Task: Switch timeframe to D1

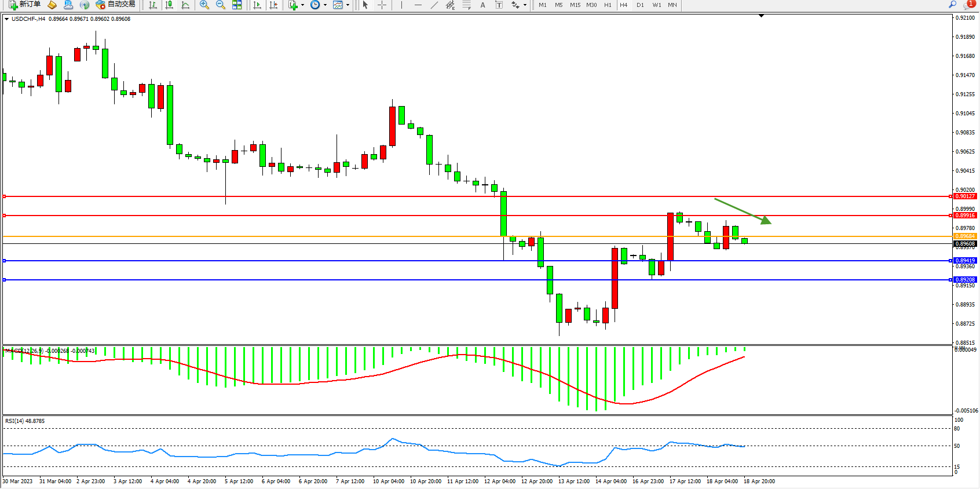Action: [640, 5]
